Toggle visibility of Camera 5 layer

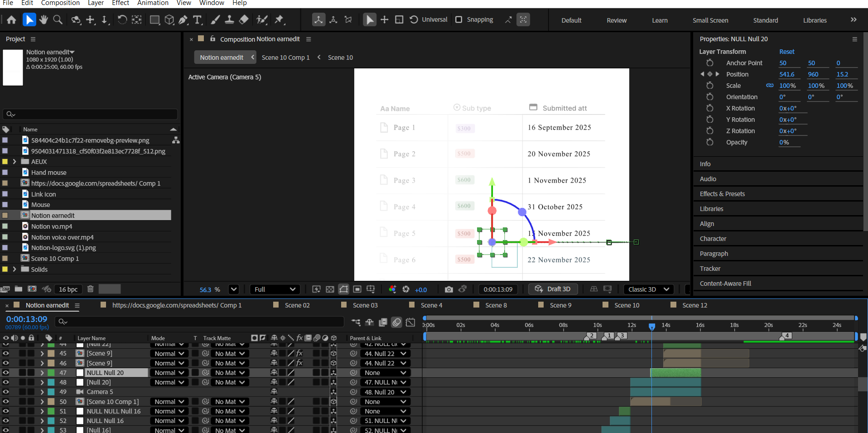tap(6, 392)
